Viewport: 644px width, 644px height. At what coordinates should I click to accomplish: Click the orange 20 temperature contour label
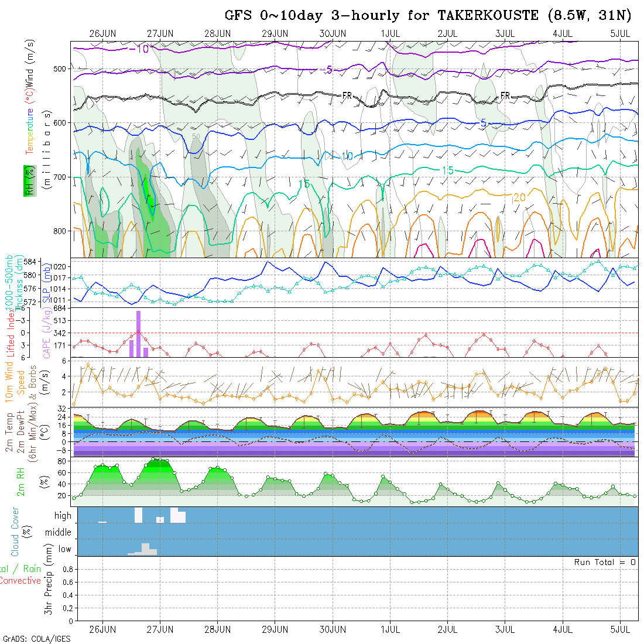click(x=519, y=198)
